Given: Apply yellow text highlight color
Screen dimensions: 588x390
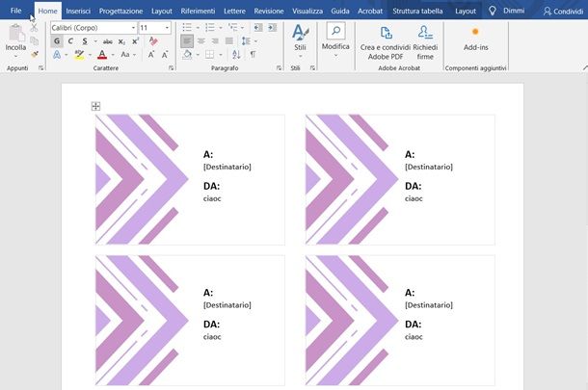Looking at the screenshot, I should tap(79, 55).
